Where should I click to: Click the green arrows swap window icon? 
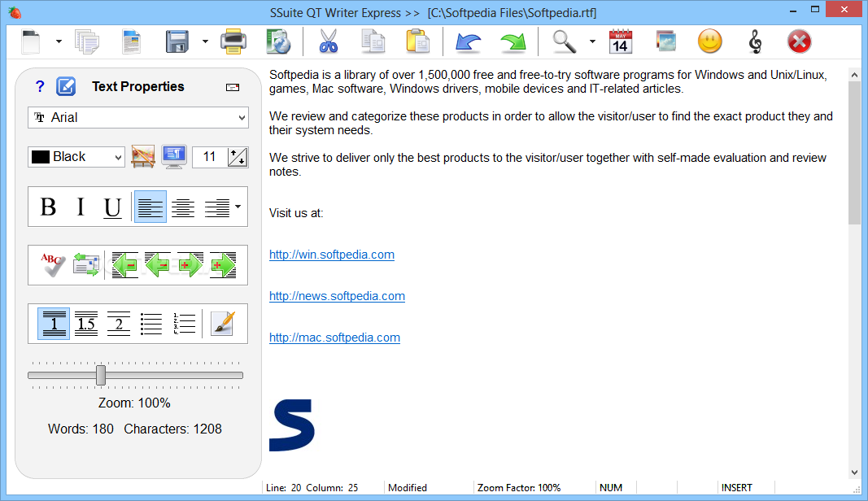click(86, 264)
